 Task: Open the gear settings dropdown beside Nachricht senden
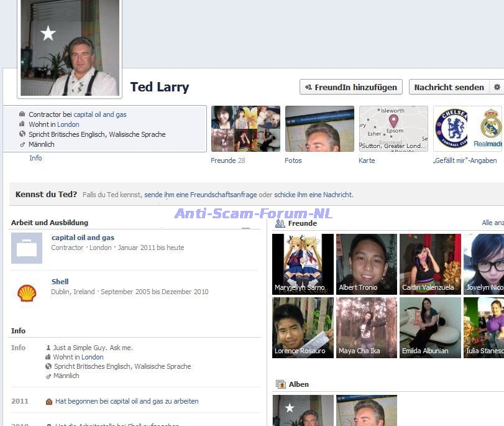pyautogui.click(x=497, y=87)
